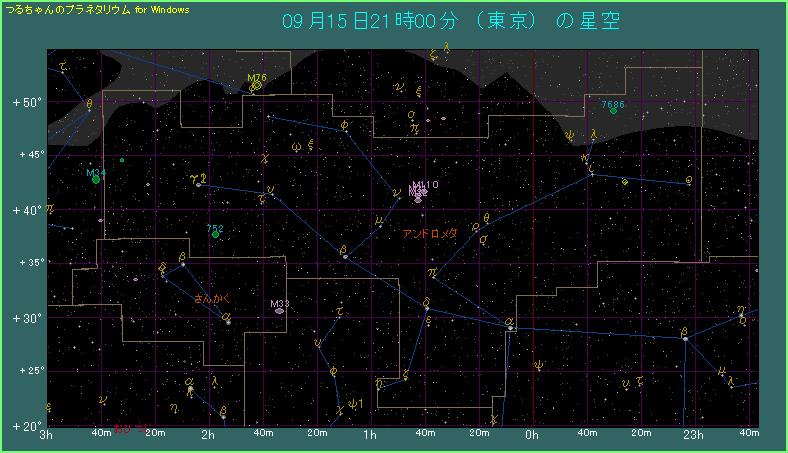Screen dimensions: 788x453
Task: Click the M76 nebula marker
Action: (256, 86)
